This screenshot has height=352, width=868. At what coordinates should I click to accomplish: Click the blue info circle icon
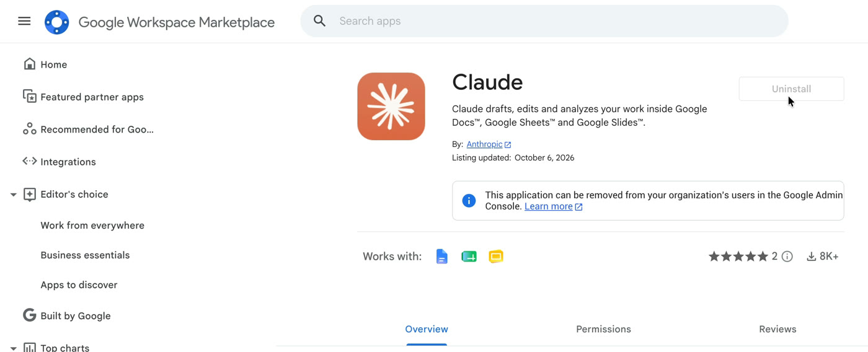(x=469, y=200)
